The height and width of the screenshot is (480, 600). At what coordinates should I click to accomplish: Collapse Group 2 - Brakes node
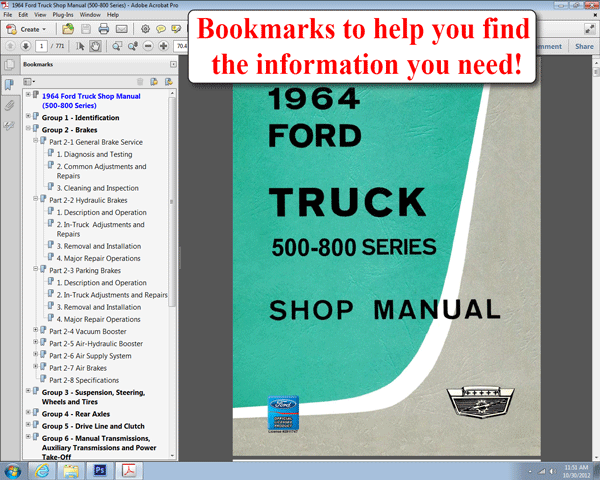28,128
